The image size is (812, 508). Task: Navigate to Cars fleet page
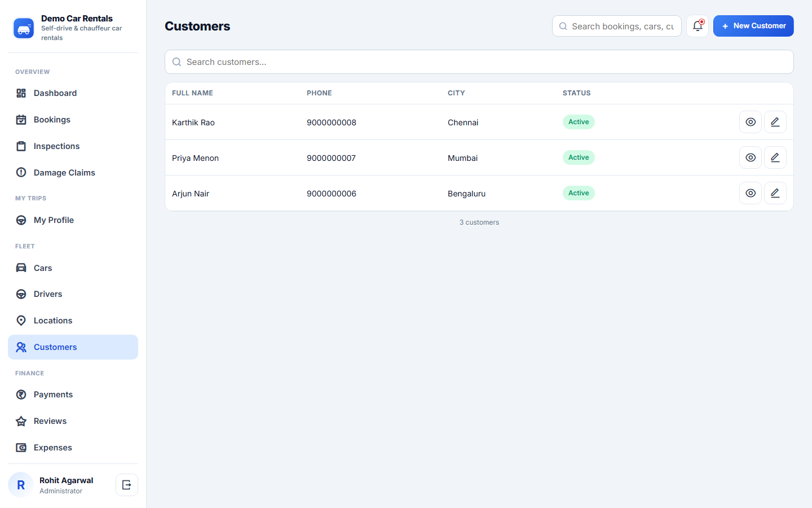tap(73, 268)
